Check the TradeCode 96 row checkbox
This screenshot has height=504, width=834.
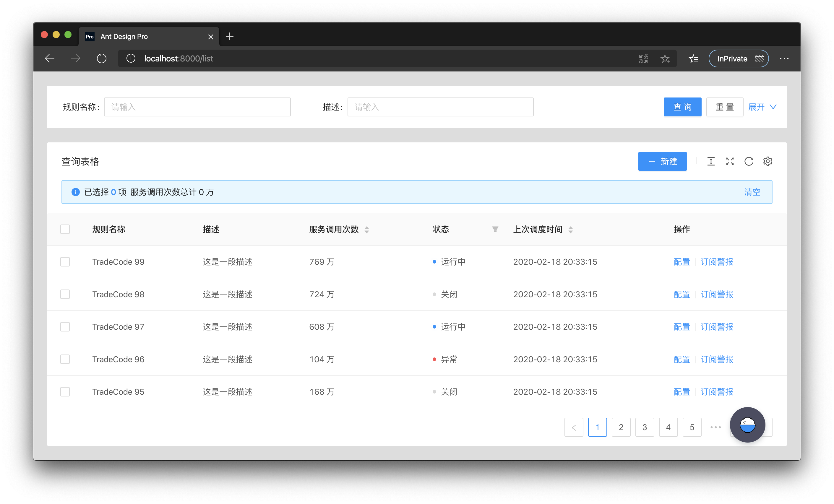pos(65,359)
